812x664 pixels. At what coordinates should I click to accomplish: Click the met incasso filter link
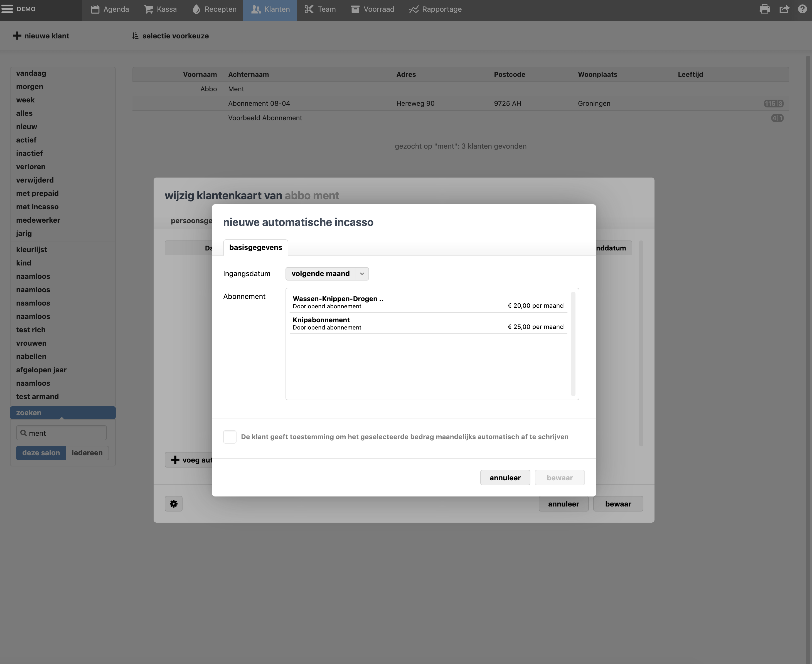point(38,207)
